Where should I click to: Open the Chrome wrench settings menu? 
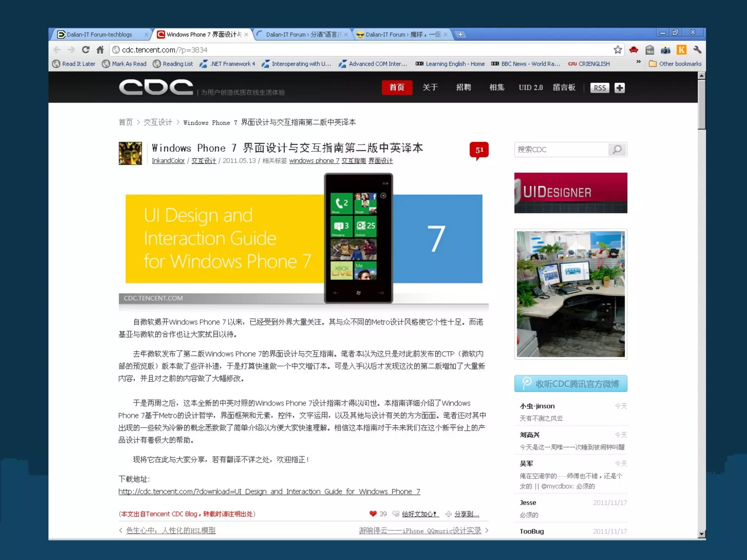coord(697,50)
